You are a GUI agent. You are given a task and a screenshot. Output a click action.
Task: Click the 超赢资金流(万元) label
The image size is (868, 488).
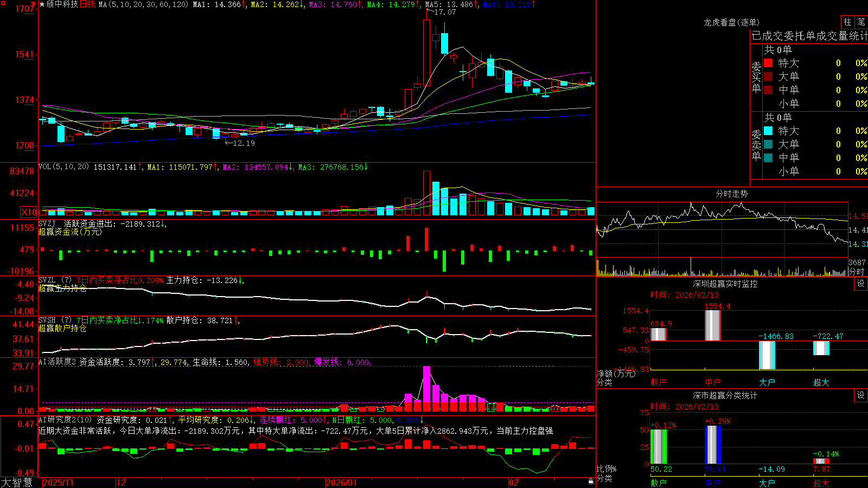(70, 232)
